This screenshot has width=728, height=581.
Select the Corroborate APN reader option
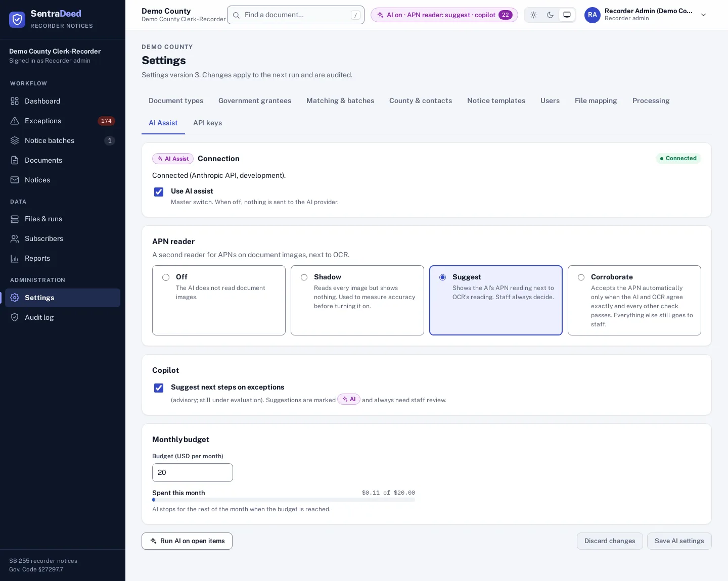[634, 300]
